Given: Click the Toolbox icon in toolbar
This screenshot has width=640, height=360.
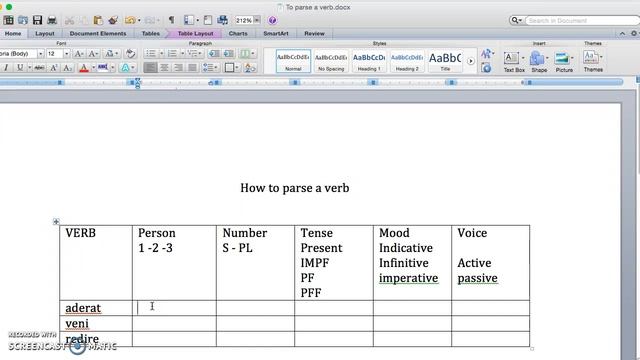Looking at the screenshot, I should coord(208,20).
